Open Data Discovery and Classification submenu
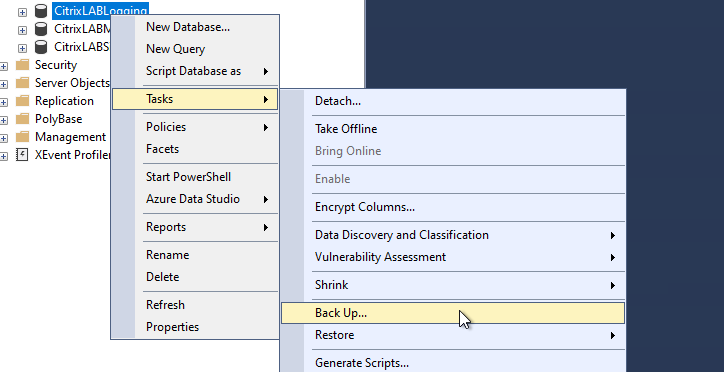The height and width of the screenshot is (372, 724). pyautogui.click(x=452, y=235)
